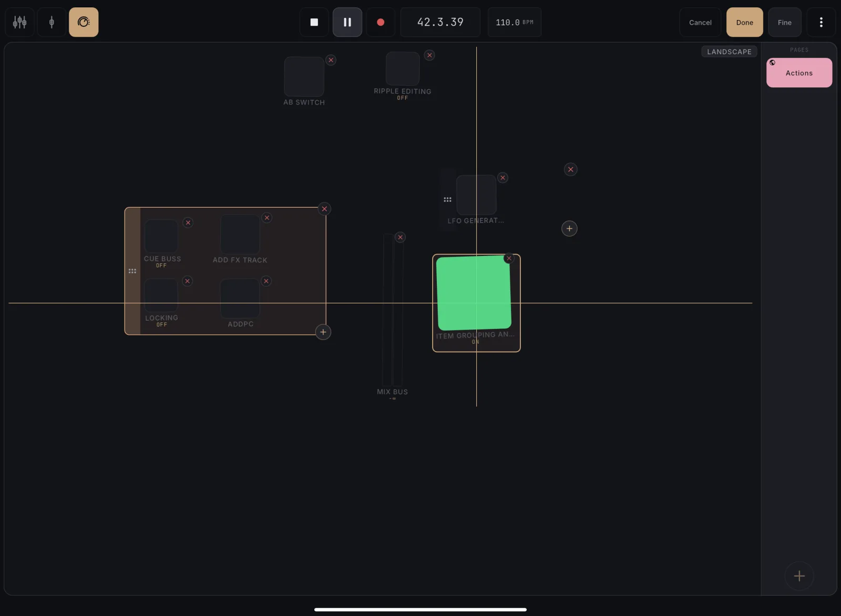
Task: Delete the Locking button
Action: click(x=187, y=281)
